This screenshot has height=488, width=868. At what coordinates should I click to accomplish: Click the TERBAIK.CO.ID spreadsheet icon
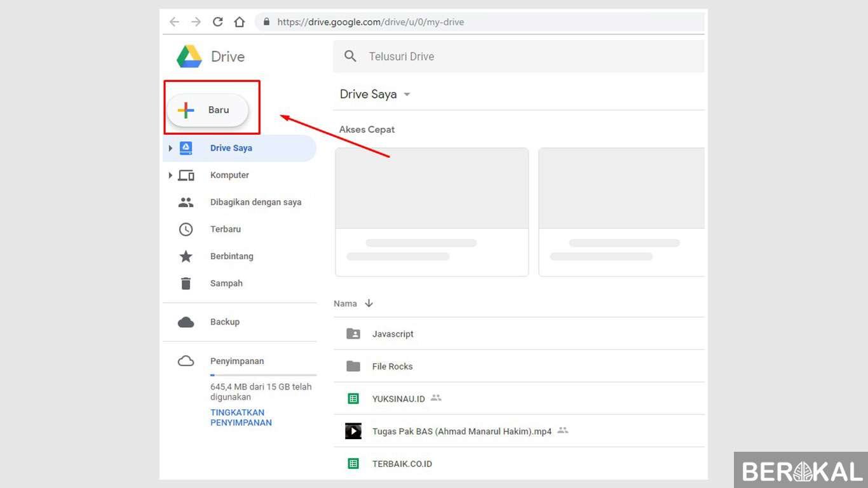point(353,464)
